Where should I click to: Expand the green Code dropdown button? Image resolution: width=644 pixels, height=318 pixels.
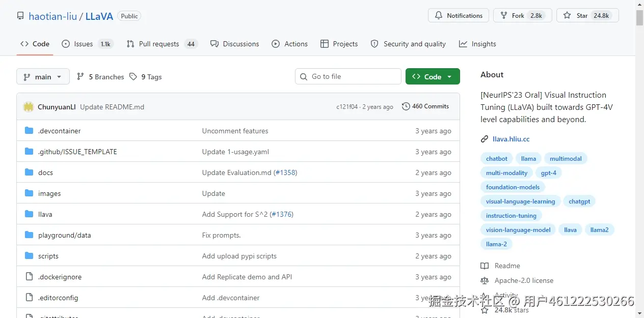(433, 77)
